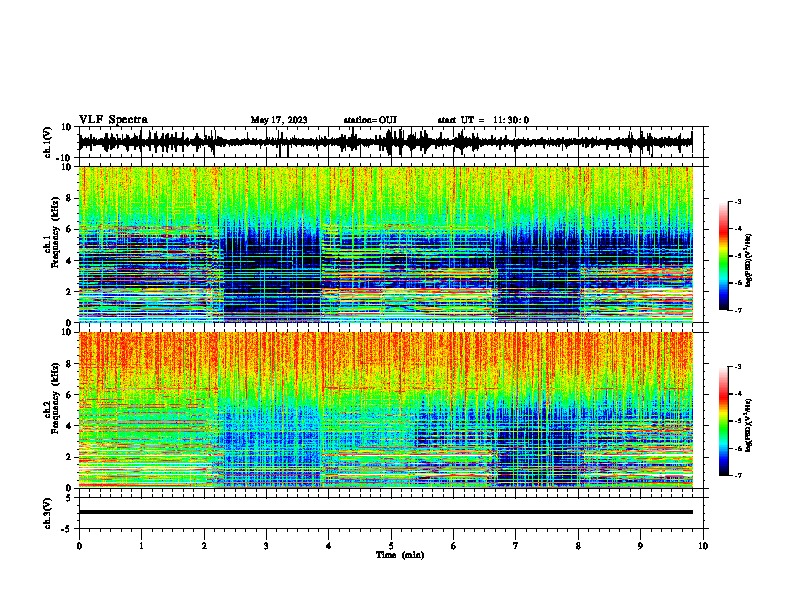Click the "ch.2 Frequency (kHz)" axis label
The image size is (792, 612).
pyautogui.click(x=51, y=398)
